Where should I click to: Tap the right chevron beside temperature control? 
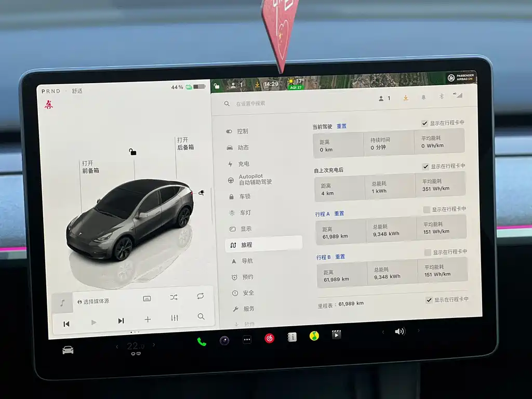(x=153, y=344)
